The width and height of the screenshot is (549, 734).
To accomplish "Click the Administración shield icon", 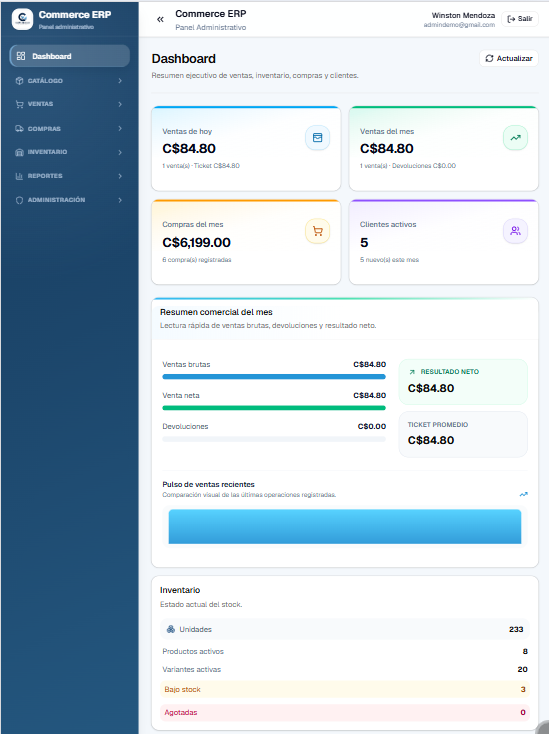I will (19, 200).
